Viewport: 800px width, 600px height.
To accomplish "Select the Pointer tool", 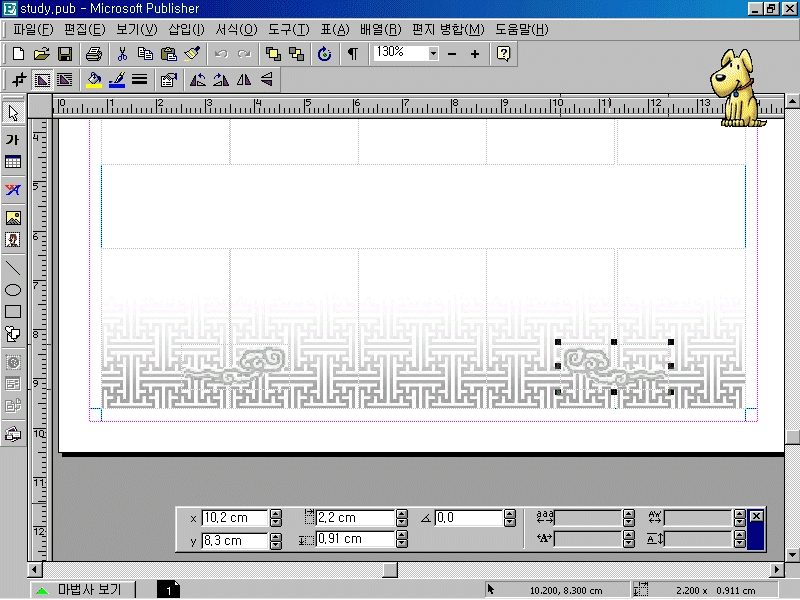I will click(13, 113).
